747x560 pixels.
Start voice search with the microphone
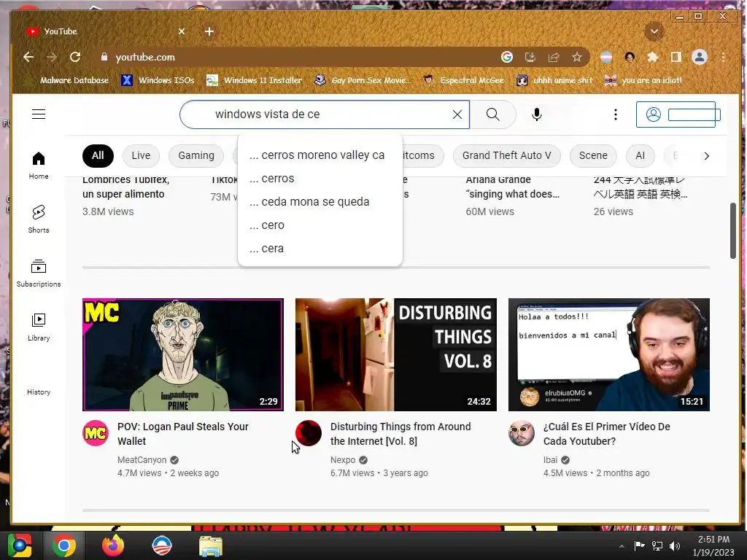click(x=537, y=114)
